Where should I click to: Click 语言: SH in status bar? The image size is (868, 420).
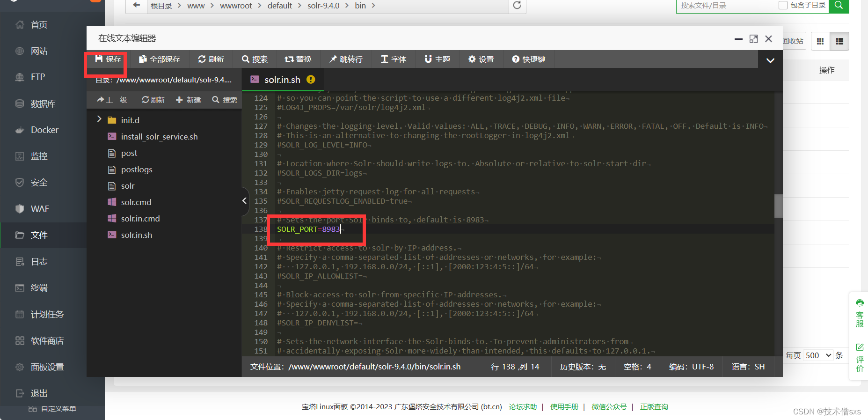[x=748, y=367]
